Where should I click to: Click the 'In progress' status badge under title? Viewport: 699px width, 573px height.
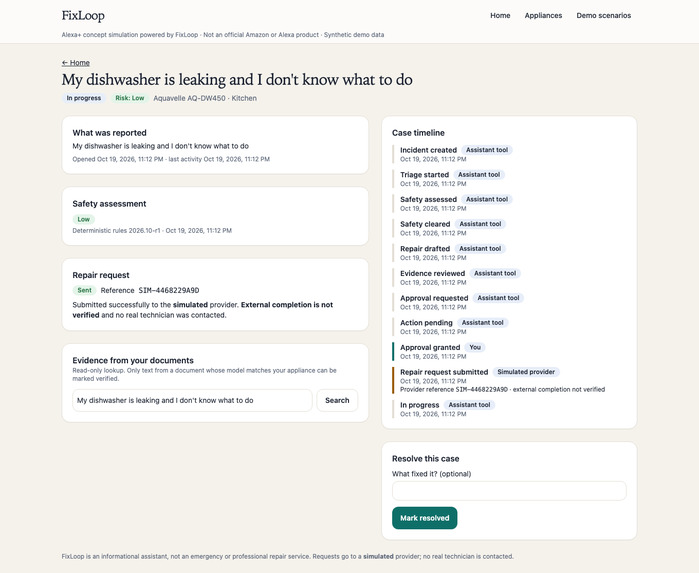tap(84, 98)
